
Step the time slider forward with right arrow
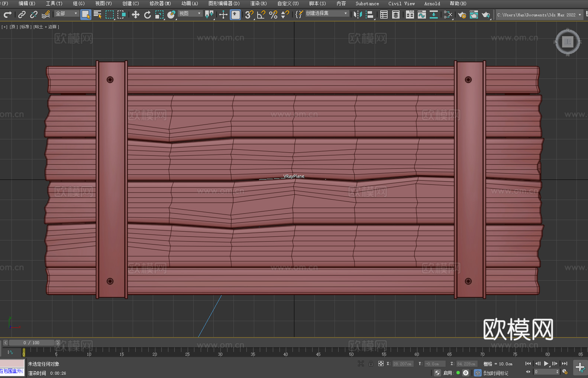pos(58,343)
